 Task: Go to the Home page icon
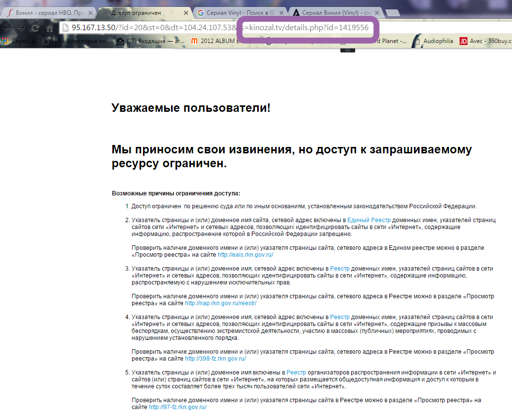click(49, 28)
